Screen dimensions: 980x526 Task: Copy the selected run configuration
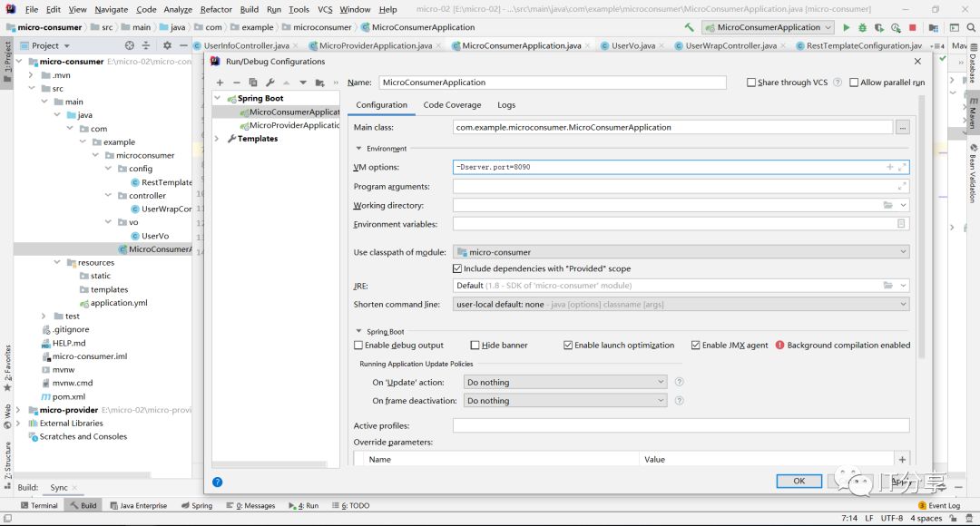point(253,83)
